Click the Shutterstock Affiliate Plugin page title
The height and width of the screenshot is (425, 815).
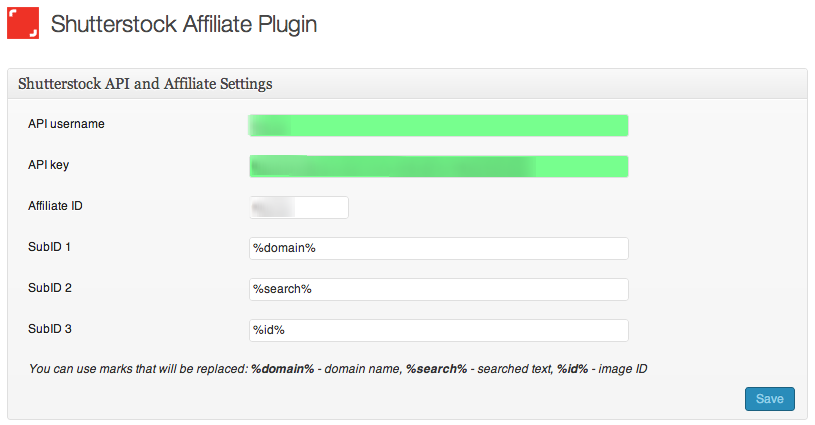coord(183,24)
